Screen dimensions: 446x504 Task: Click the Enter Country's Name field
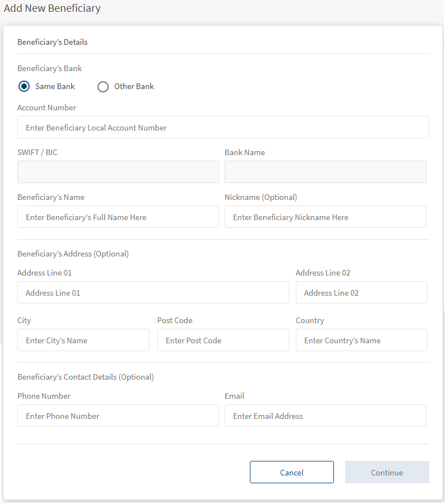pos(361,340)
